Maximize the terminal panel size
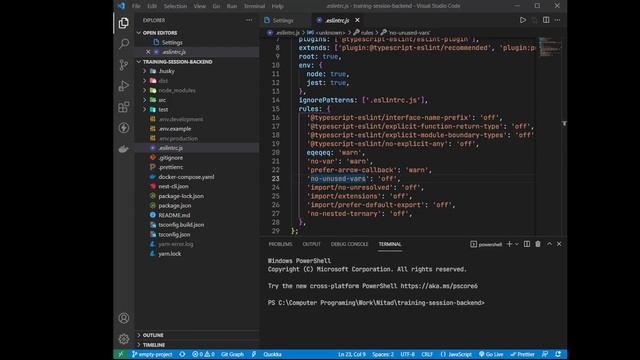 [549, 244]
